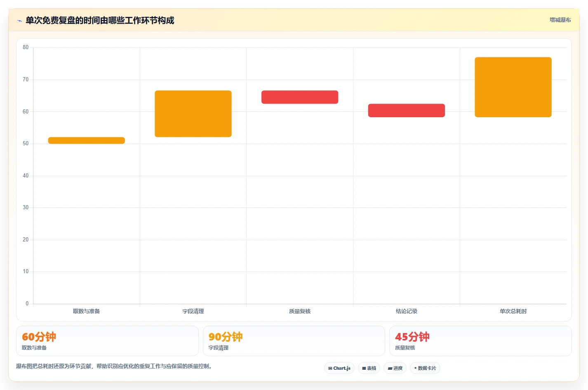Viewport: 588px width, 390px height.
Task: Open the 45分钟 质量复核 data card
Action: [x=480, y=341]
